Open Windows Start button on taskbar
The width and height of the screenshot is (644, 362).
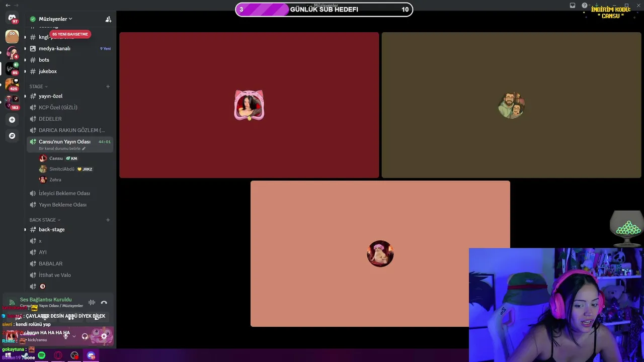(x=8, y=355)
